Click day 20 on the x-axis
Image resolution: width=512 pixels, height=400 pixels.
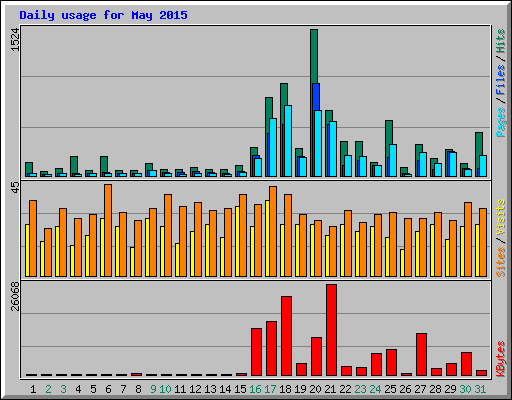click(x=315, y=389)
